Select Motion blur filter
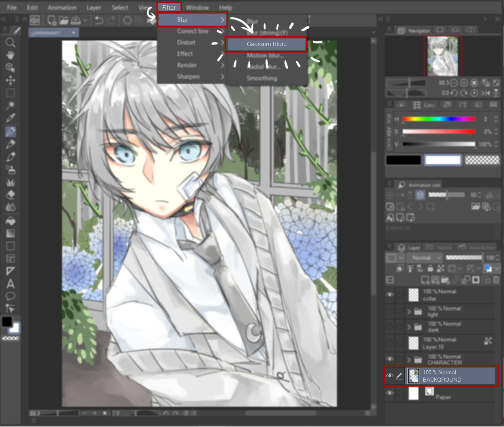Screen dimensions: 504x427 (x=267, y=56)
